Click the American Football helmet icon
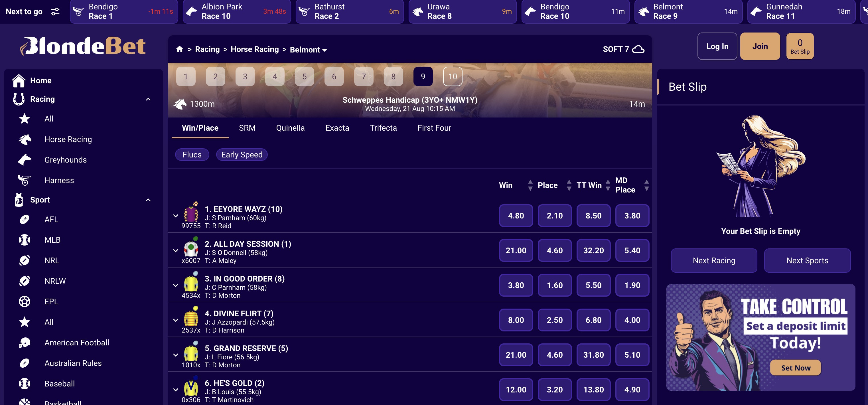Viewport: 868px width, 405px height. point(24,343)
